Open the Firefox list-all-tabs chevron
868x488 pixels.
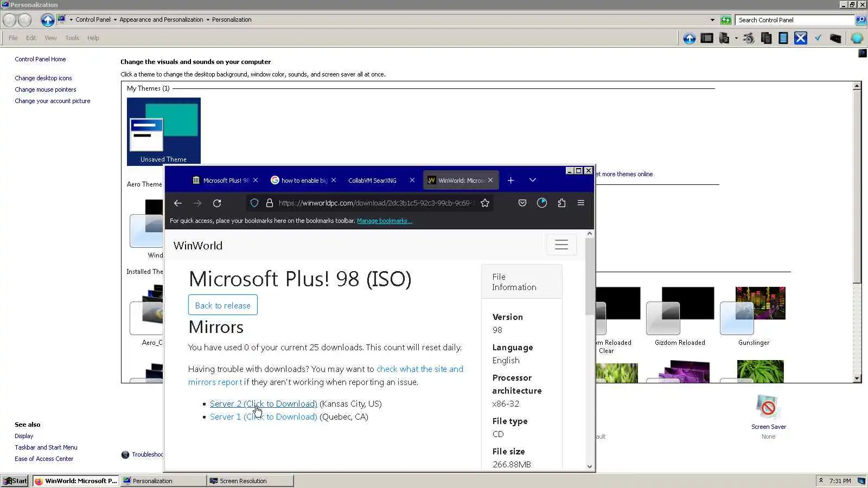click(x=533, y=180)
